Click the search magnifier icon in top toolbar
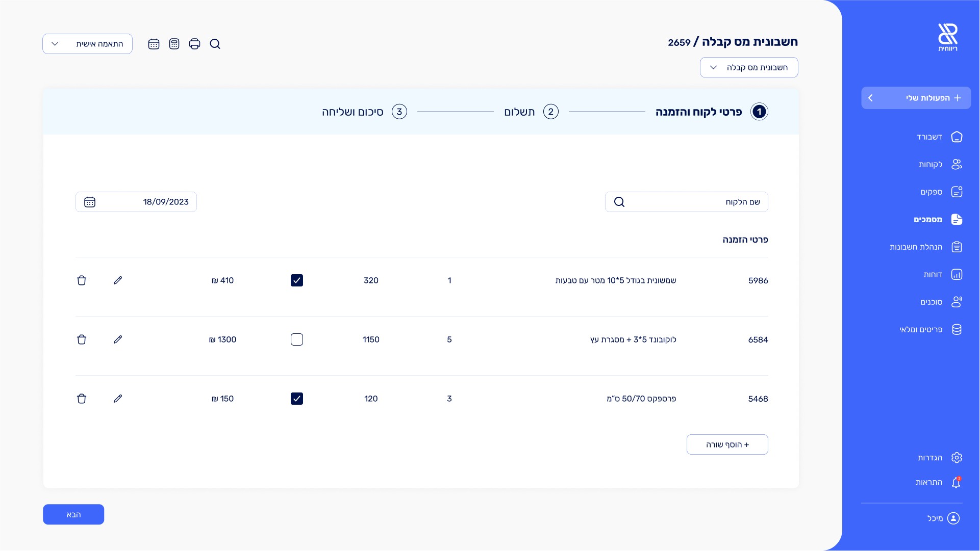980x551 pixels. point(215,44)
